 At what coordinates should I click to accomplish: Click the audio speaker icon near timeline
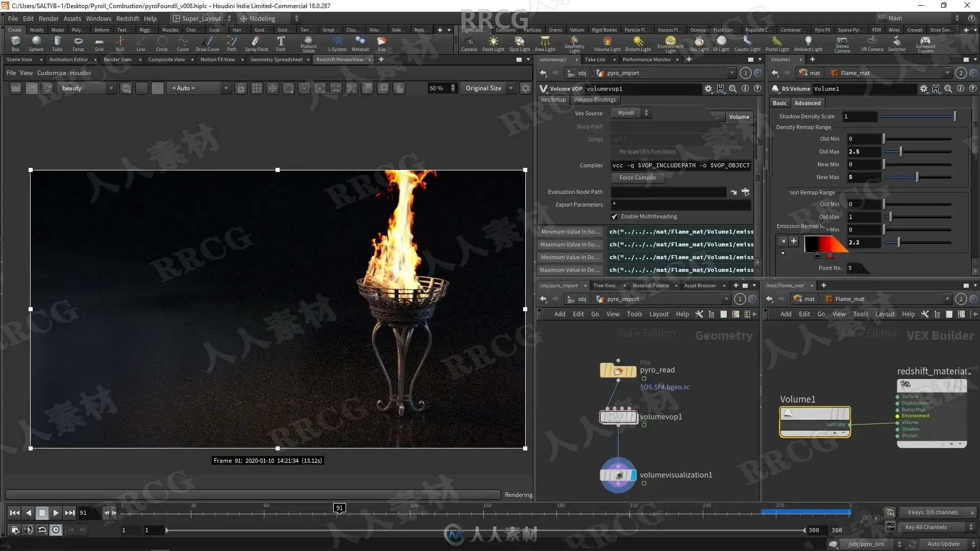click(29, 530)
